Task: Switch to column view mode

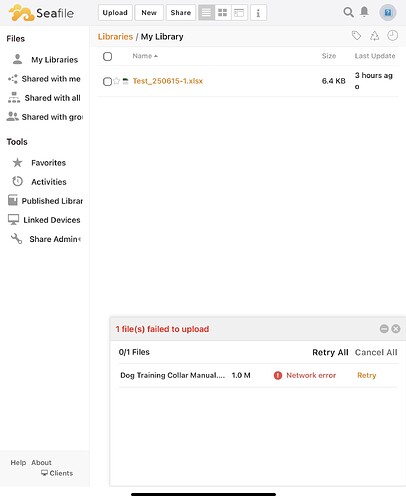Action: point(239,13)
